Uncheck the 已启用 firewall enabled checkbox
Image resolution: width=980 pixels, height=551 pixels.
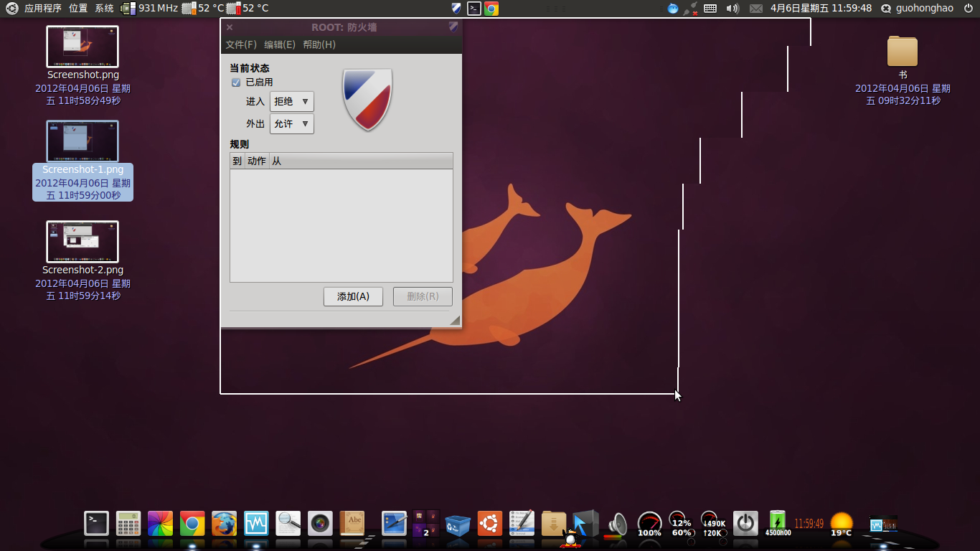click(235, 83)
